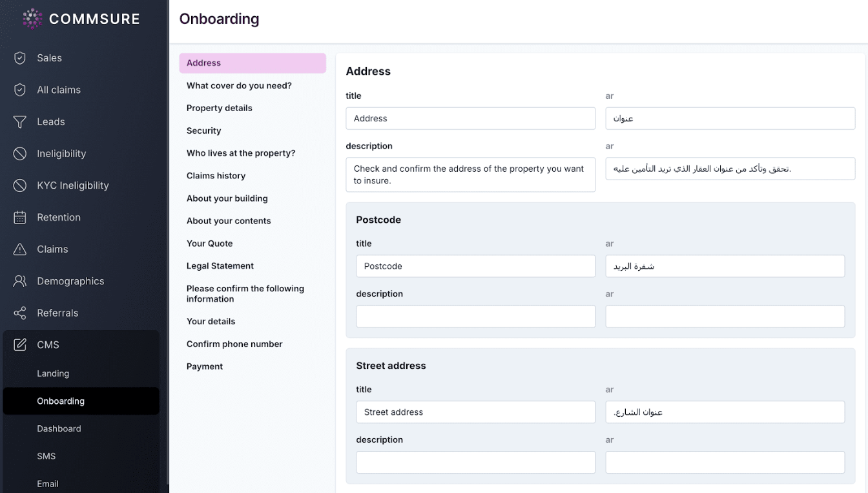
Task: Click the Address title input field
Action: pos(470,118)
